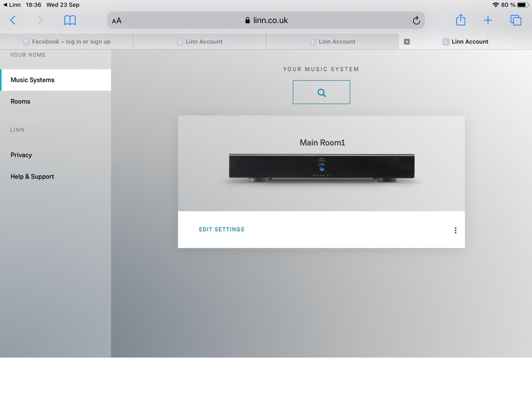
Task: Return to Linn app via status bar
Action: point(12,5)
